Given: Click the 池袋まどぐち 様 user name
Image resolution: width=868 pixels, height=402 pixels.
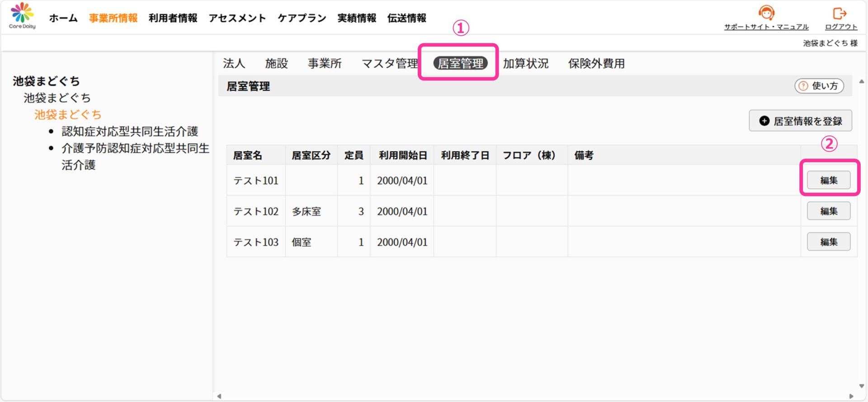Looking at the screenshot, I should 830,43.
